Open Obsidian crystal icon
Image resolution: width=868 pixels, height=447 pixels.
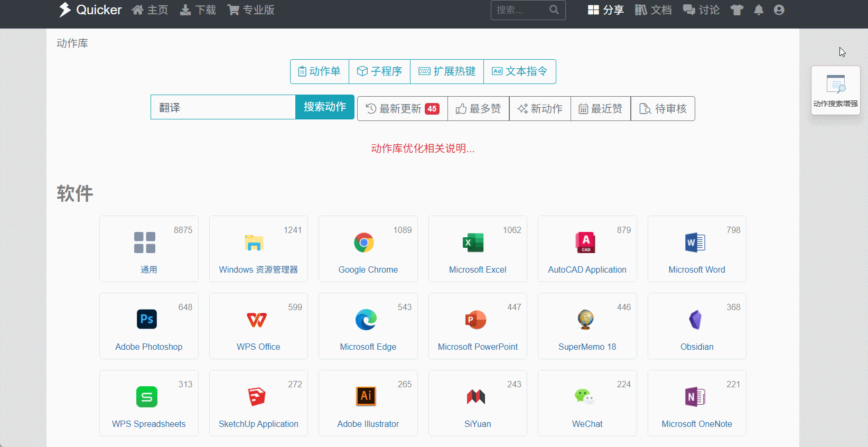pyautogui.click(x=695, y=320)
